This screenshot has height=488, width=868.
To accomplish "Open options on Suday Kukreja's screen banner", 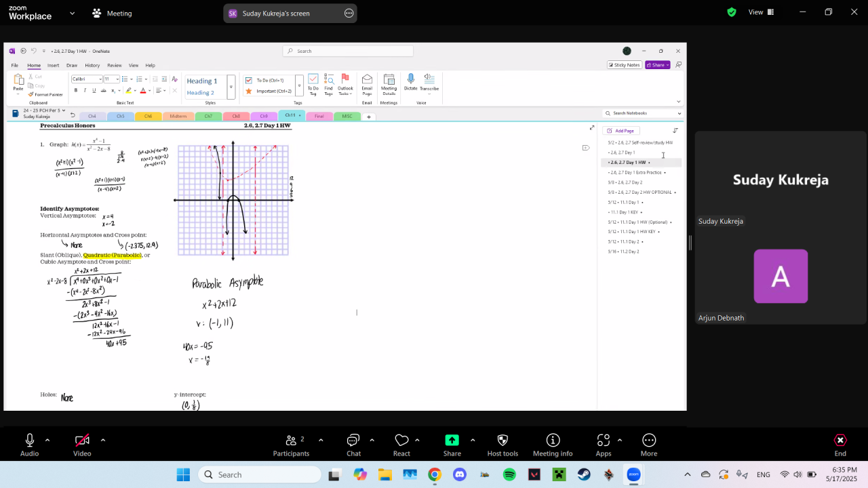I will (349, 13).
